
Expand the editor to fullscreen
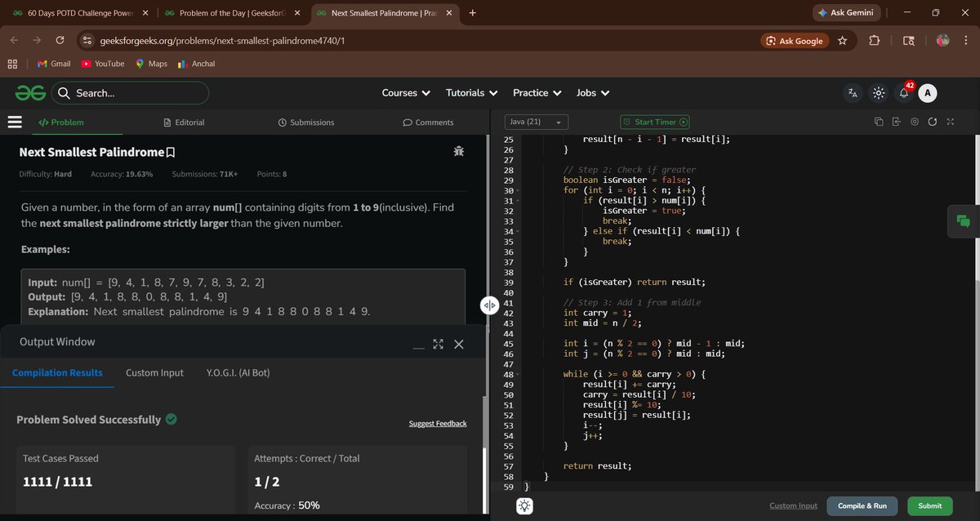(x=950, y=122)
